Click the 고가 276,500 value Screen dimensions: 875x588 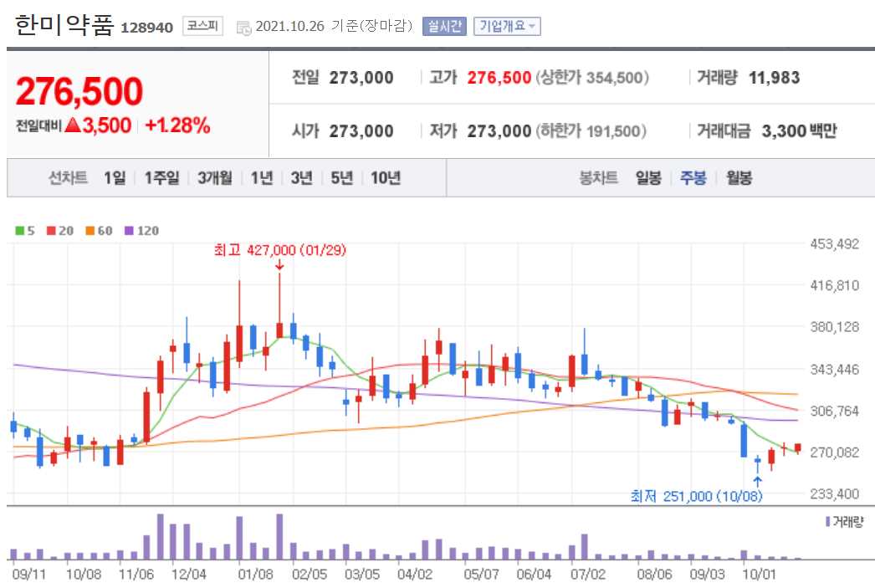pos(499,78)
